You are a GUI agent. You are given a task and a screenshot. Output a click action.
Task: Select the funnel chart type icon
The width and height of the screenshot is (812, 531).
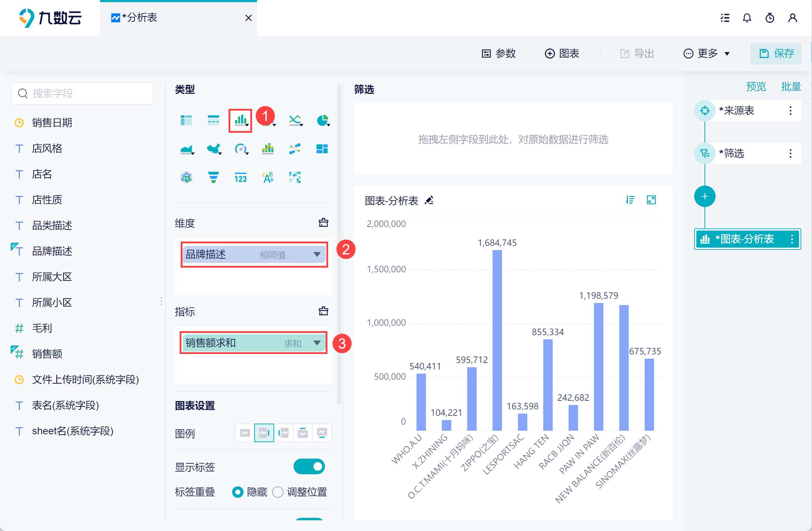click(213, 177)
